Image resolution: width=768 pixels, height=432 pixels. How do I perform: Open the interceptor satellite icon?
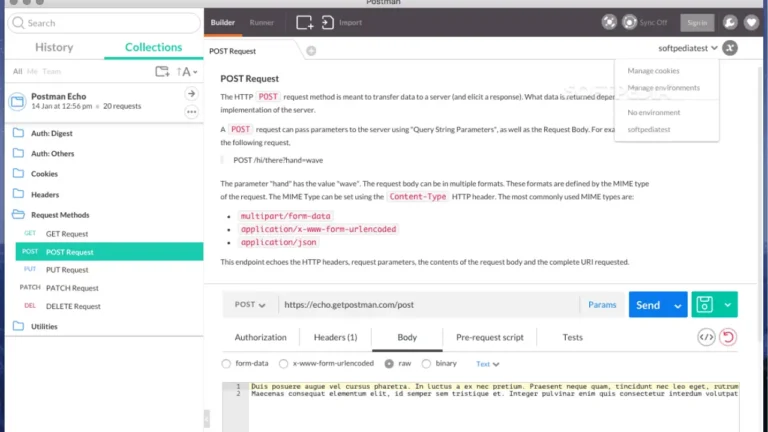click(609, 22)
